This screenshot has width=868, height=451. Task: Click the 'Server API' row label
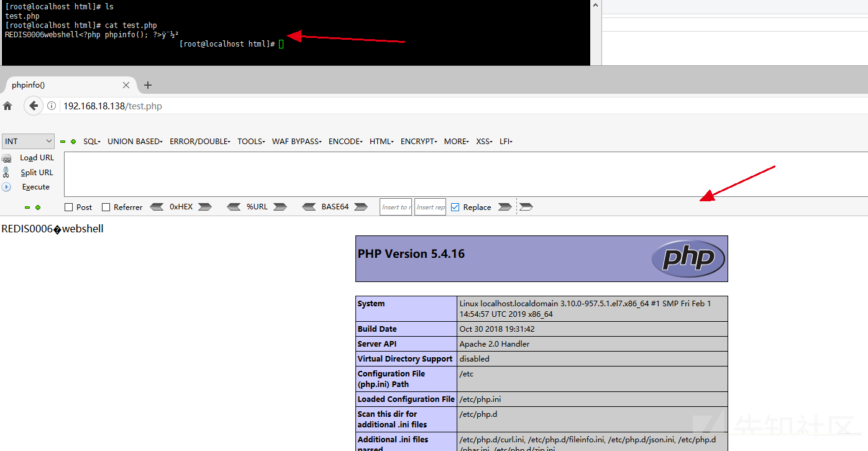377,344
